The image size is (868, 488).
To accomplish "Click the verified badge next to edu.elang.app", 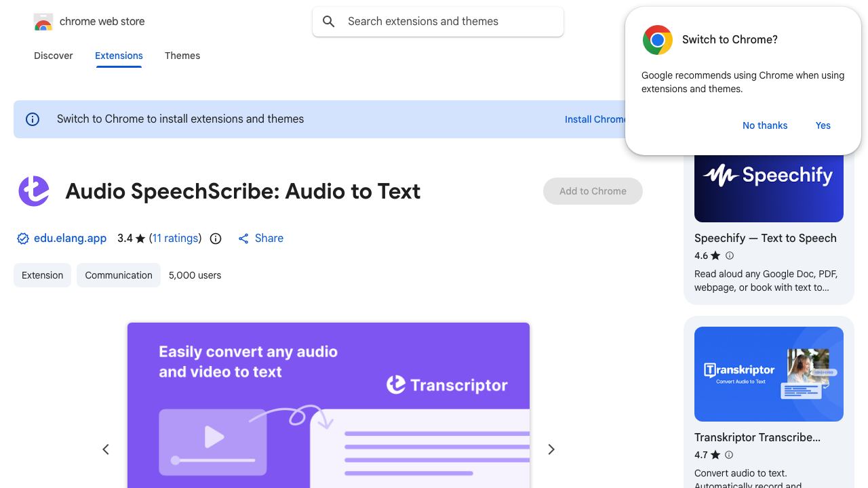I will [23, 239].
